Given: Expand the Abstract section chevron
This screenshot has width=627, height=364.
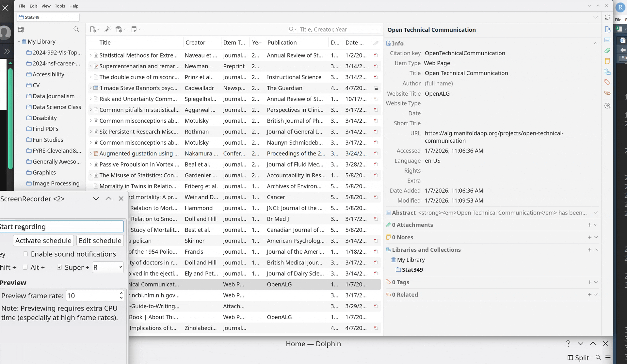Looking at the screenshot, I should [596, 213].
